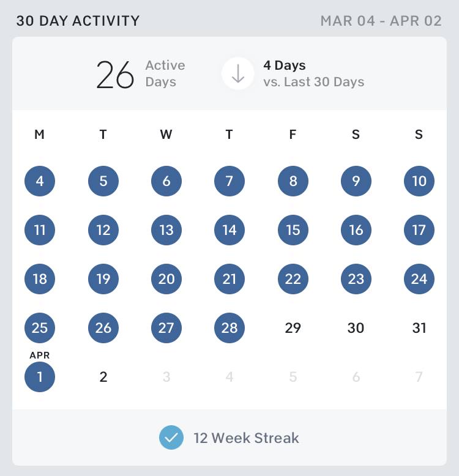The image size is (459, 476).
Task: Select the active day 10 circle
Action: 419,181
